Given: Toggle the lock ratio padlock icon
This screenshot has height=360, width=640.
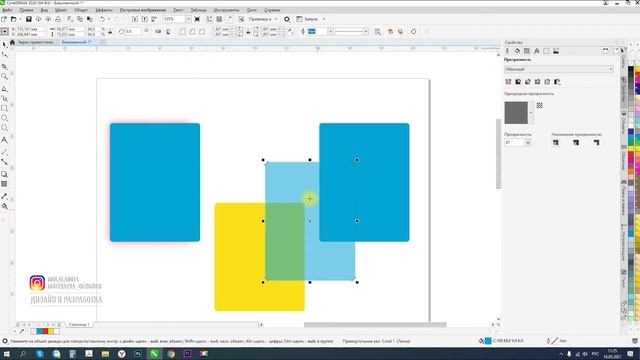Looking at the screenshot, I should click(110, 31).
